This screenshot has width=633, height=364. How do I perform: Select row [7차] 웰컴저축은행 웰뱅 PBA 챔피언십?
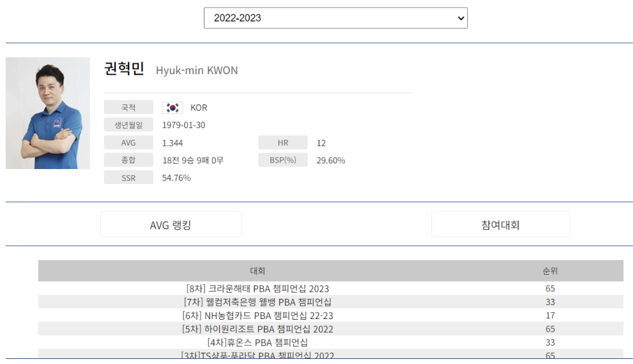coord(330,302)
